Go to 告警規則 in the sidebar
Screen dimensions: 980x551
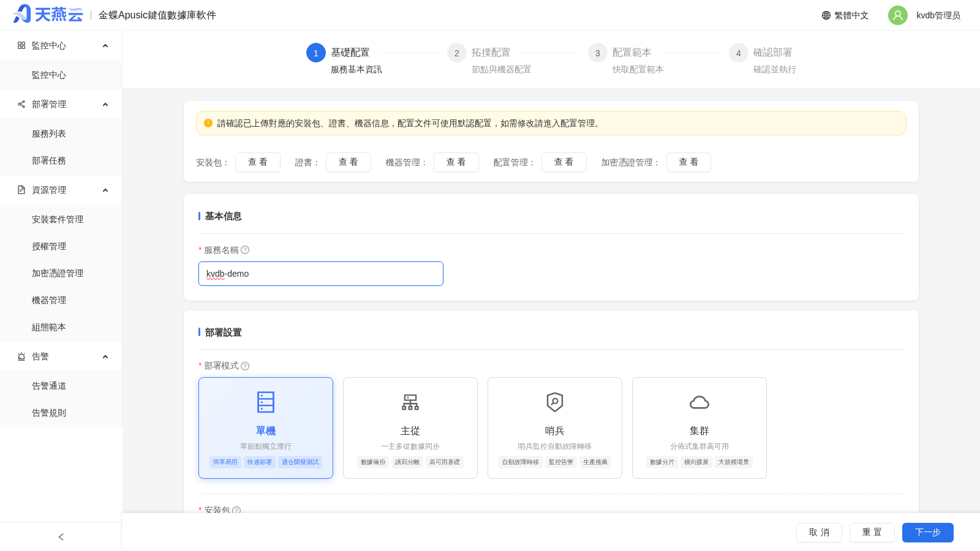[61, 413]
